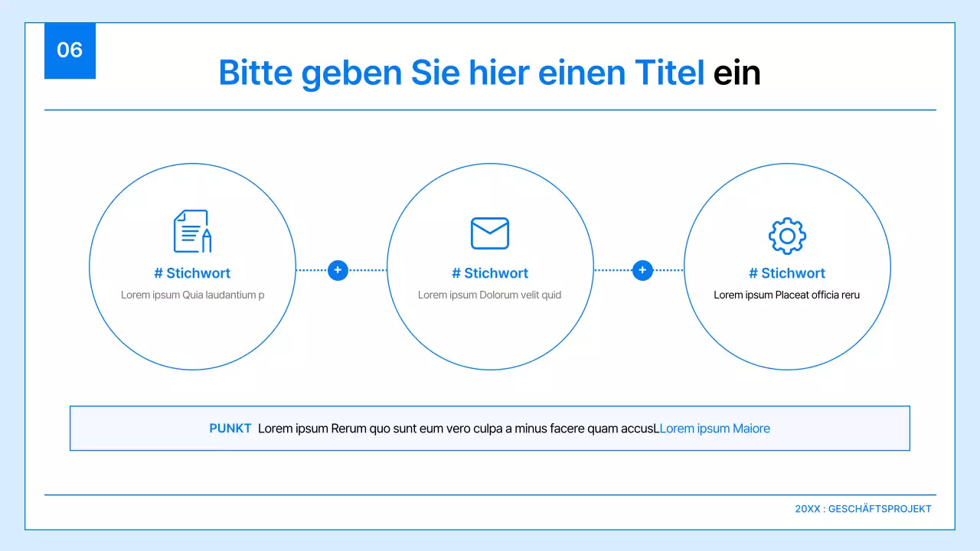Click the Lorem ipsum Maiore link
The image size is (980, 551).
714,428
